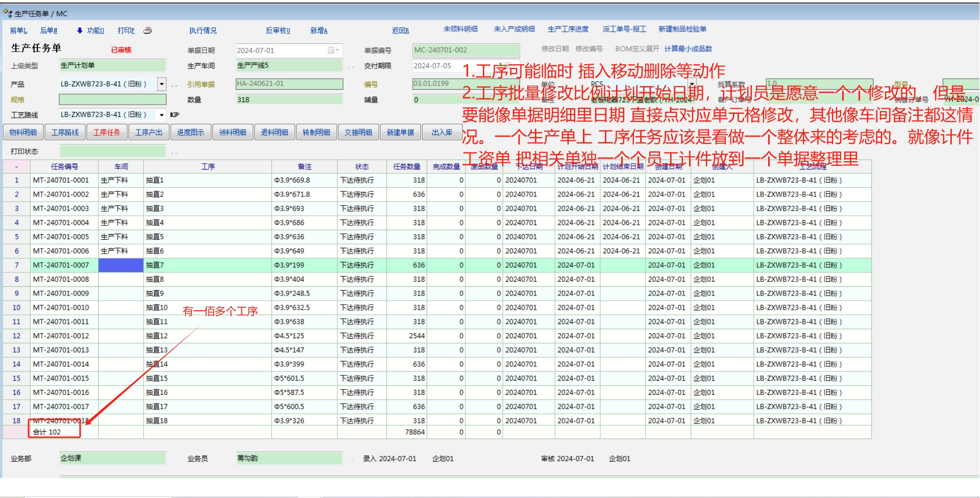Image resolution: width=980 pixels, height=498 pixels.
Task: Click the printer icon beside 打印
Action: pyautogui.click(x=148, y=31)
